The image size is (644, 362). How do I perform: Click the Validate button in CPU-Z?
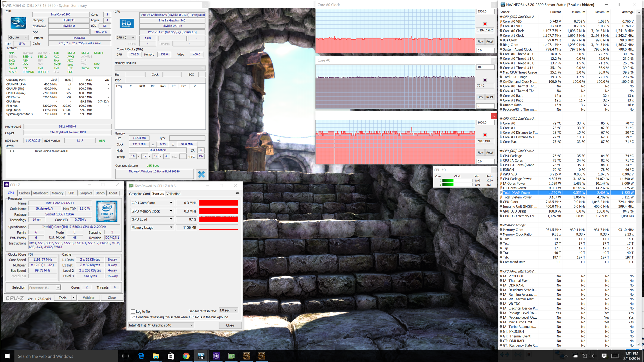click(x=89, y=298)
